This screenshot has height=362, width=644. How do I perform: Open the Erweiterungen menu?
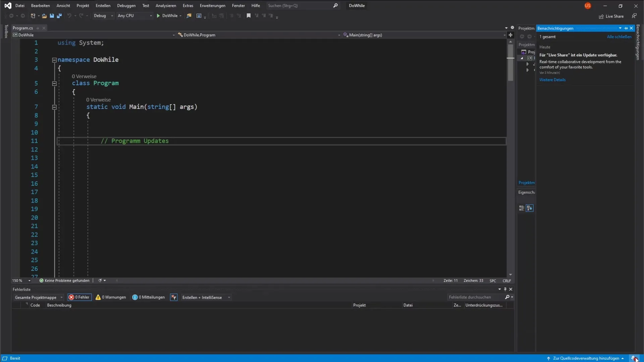212,6
